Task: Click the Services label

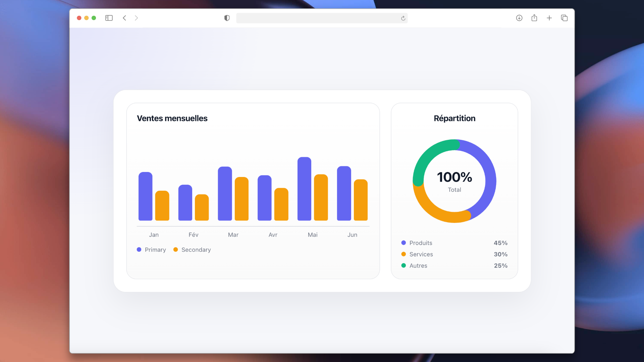Action: [x=421, y=254]
